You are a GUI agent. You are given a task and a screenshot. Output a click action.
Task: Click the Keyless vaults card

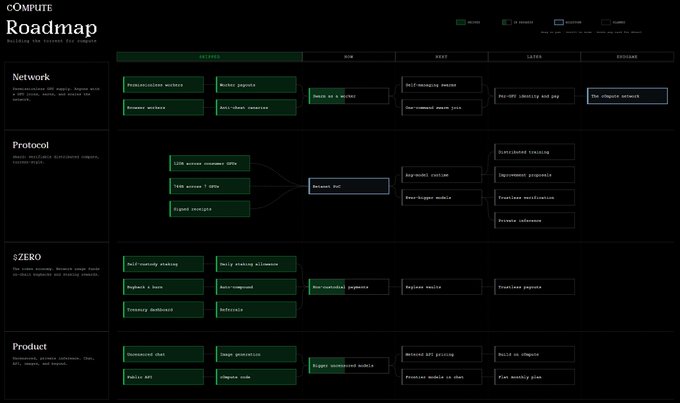coord(442,287)
